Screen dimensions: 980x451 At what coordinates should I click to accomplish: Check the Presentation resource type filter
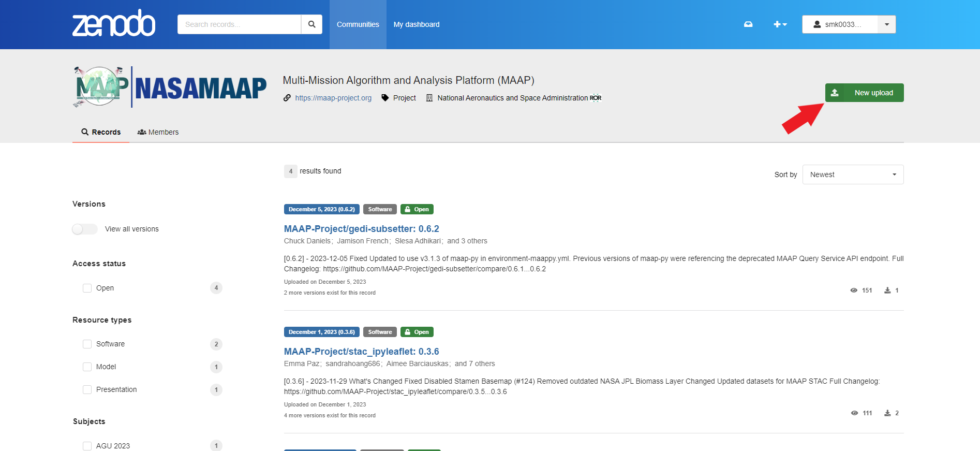click(x=87, y=389)
